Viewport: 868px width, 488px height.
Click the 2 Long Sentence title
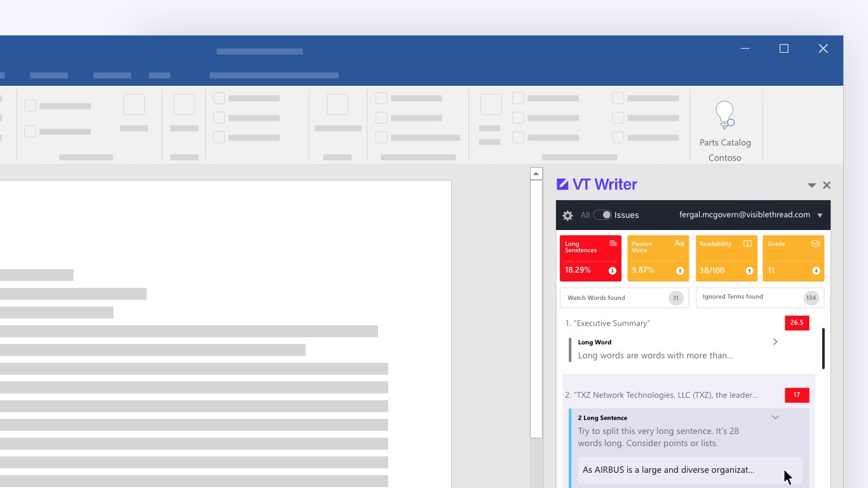coord(602,418)
